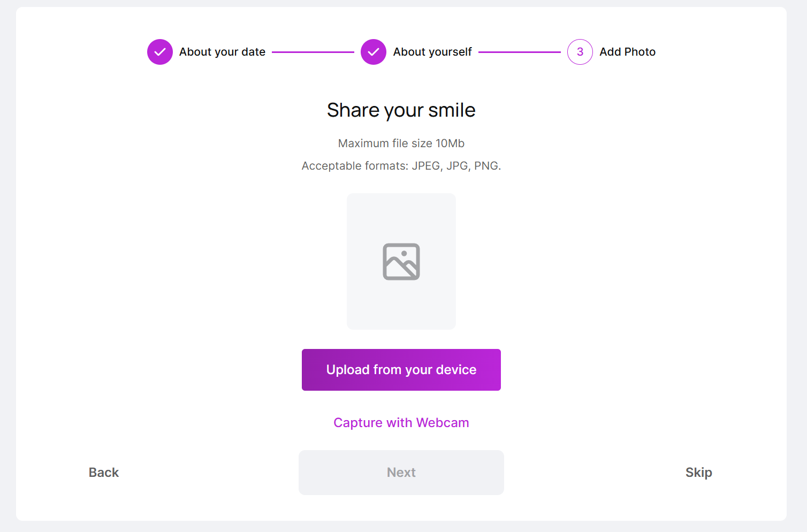Click the Maximum file size 10Mb text
Screen dimensions: 807x532
tap(401, 143)
